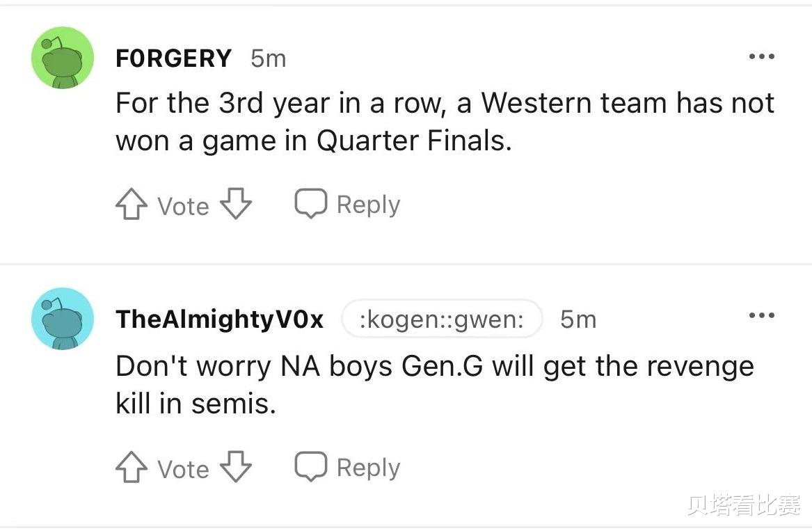This screenshot has height=531, width=812.
Task: Click 5m timestamp next to flair badge
Action: point(578,319)
